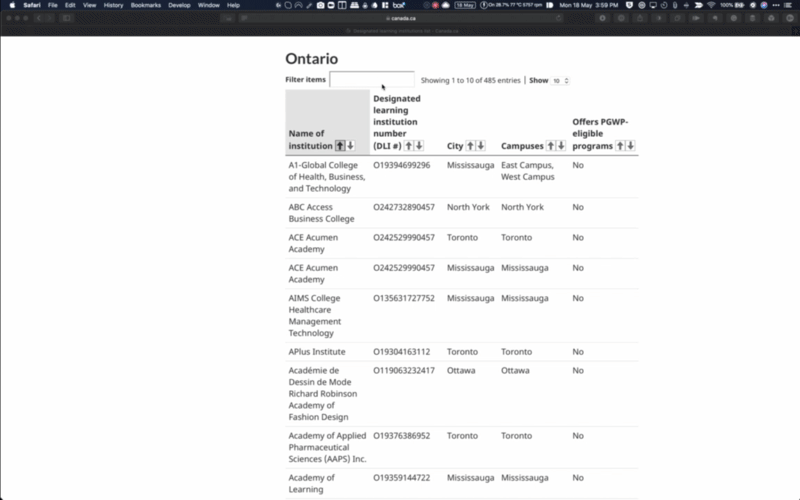800x500 pixels.
Task: Open the Safari application menu
Action: point(31,5)
